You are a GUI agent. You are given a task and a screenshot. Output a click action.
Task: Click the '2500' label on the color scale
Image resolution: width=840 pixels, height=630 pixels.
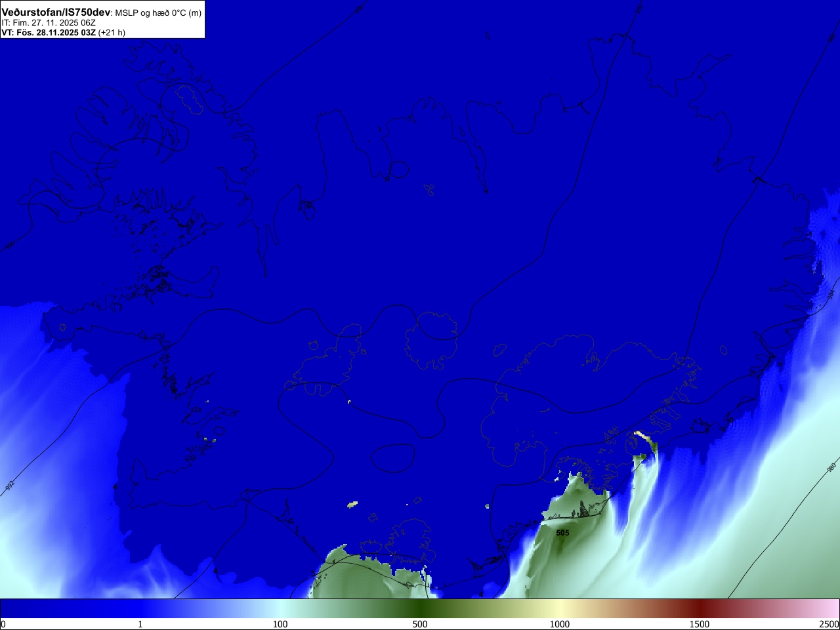829,624
